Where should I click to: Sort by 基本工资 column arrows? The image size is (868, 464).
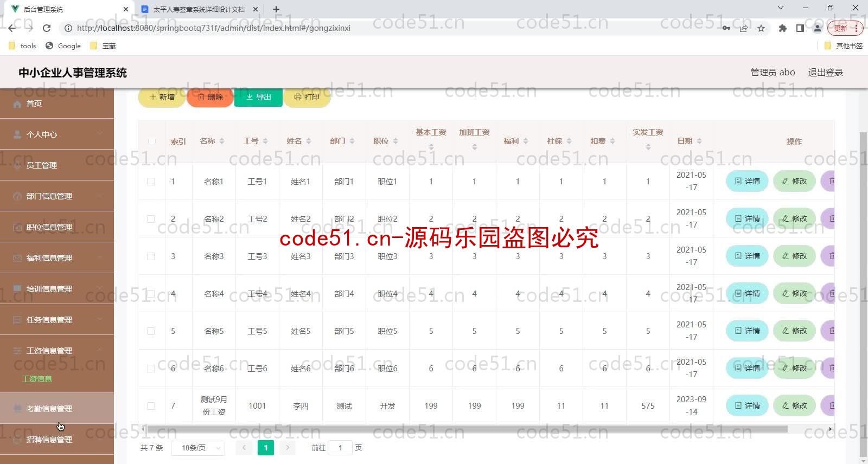click(431, 147)
